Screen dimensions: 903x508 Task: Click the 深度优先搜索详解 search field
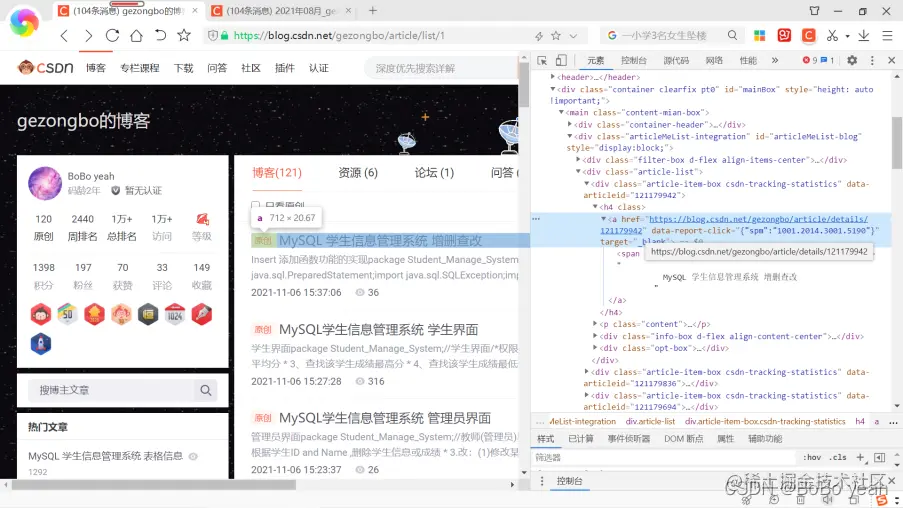coord(441,69)
